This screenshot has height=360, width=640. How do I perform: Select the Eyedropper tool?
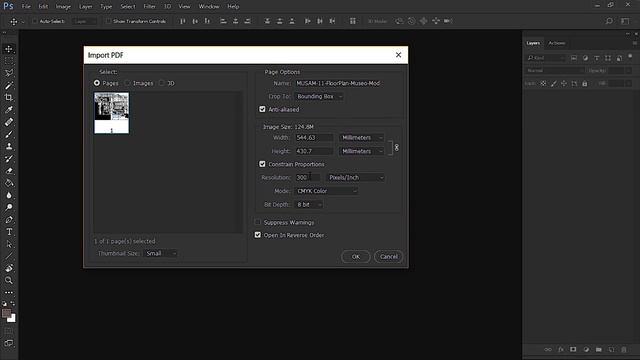(9, 110)
